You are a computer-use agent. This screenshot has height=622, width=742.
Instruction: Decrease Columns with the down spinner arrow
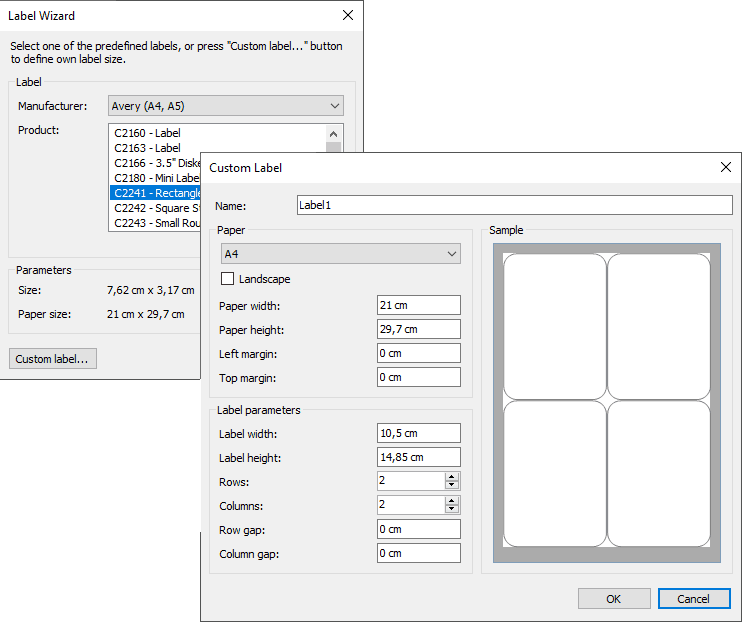point(452,509)
